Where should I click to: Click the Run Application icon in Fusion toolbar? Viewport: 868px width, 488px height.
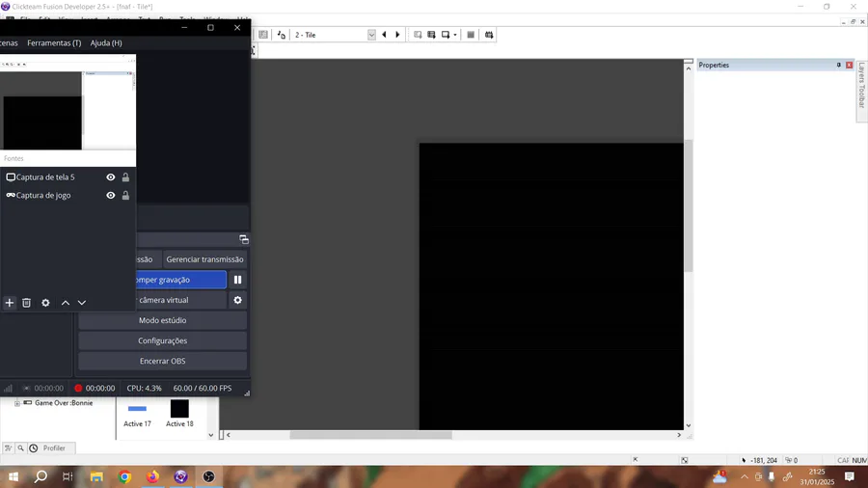click(431, 35)
